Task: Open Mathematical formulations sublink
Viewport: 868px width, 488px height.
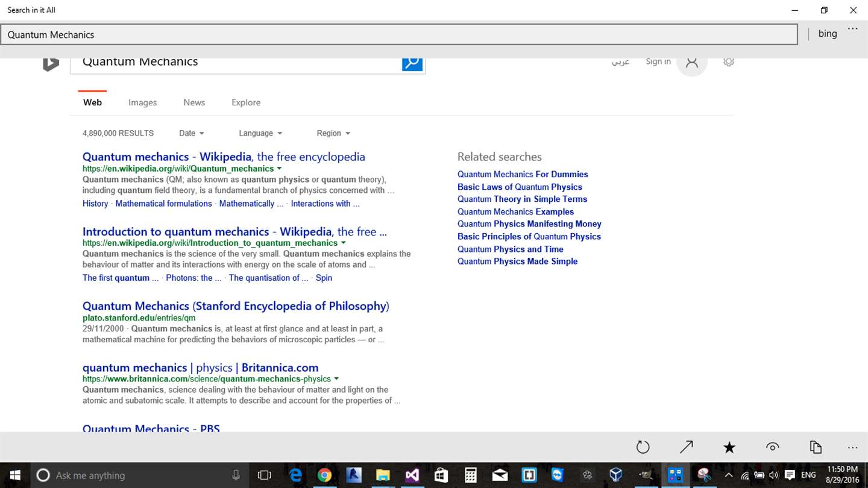Action: (163, 204)
